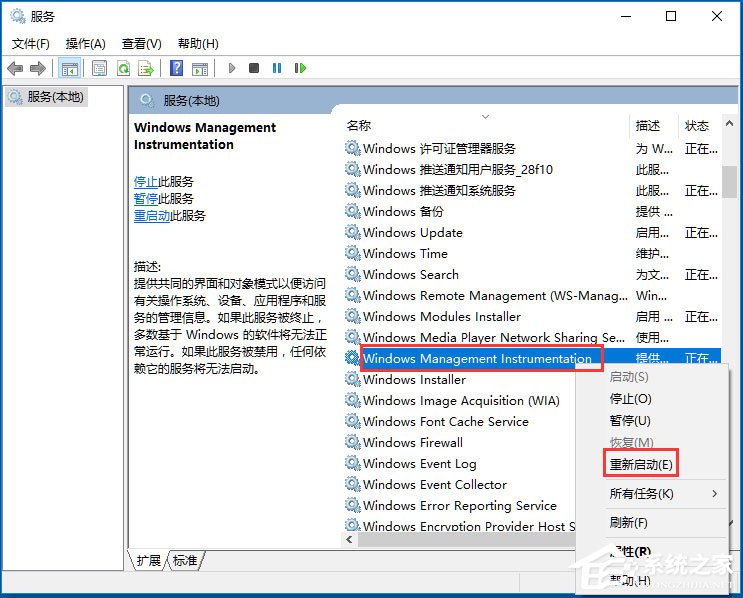Stop service with the square icon
The height and width of the screenshot is (598, 743).
(x=254, y=68)
